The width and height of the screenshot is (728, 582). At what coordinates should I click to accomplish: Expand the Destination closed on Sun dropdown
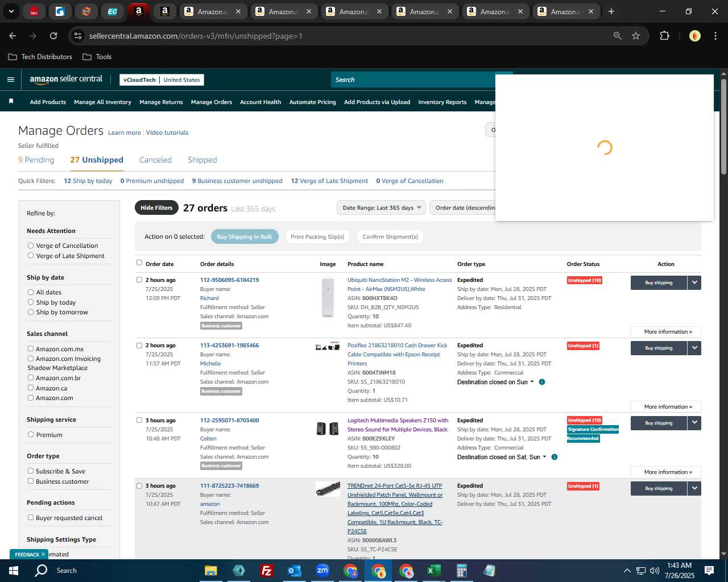[x=496, y=382]
